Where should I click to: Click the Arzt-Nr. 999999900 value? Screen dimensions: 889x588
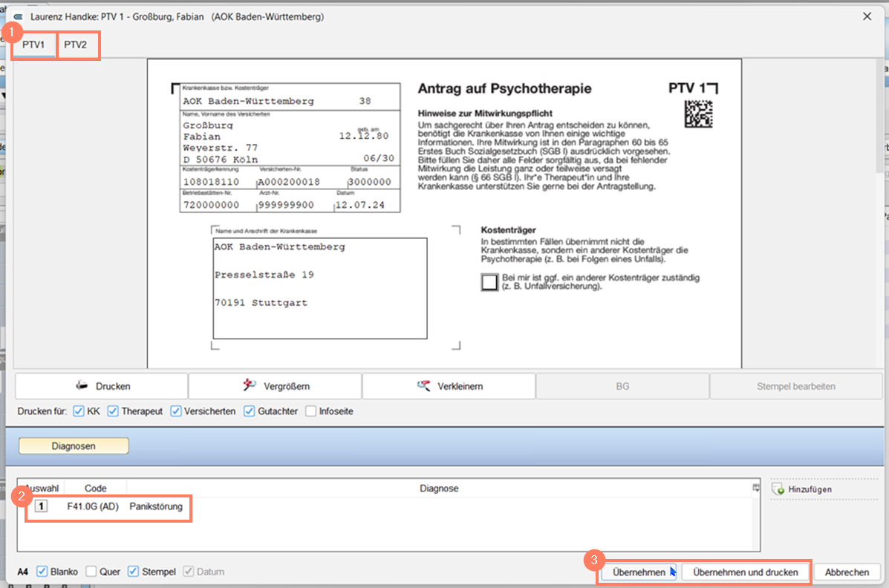[x=286, y=205]
